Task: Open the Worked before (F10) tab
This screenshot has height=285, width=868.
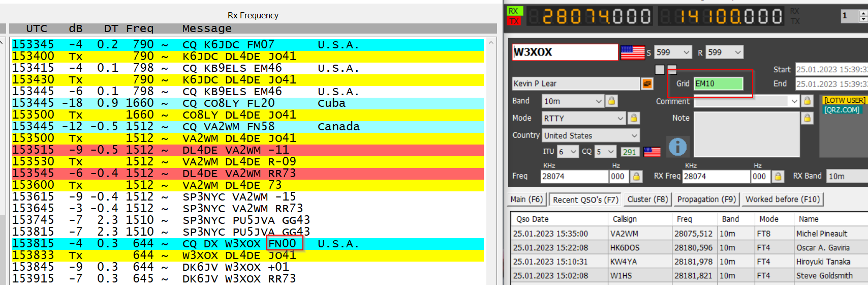Action: [x=783, y=199]
